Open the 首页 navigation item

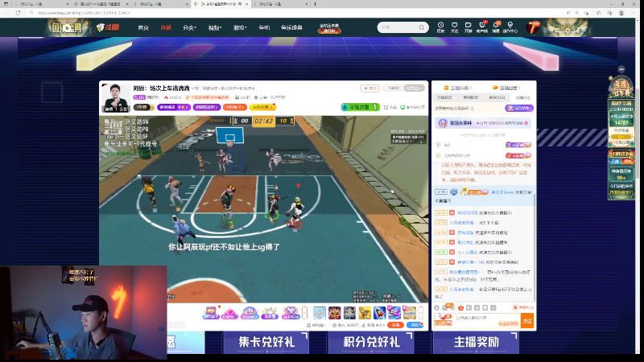click(143, 27)
